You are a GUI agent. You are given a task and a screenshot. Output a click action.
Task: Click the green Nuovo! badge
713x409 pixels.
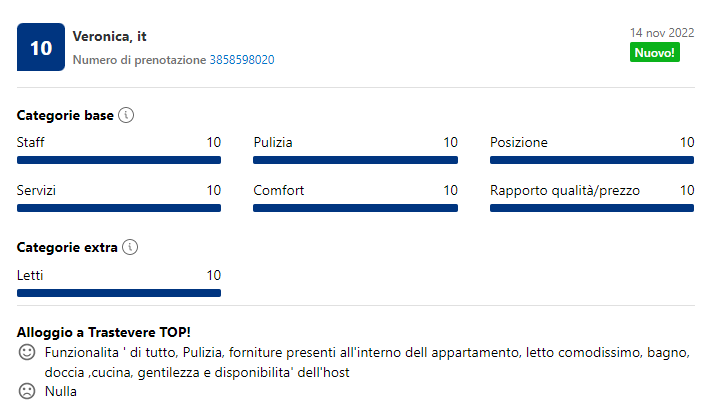click(655, 52)
